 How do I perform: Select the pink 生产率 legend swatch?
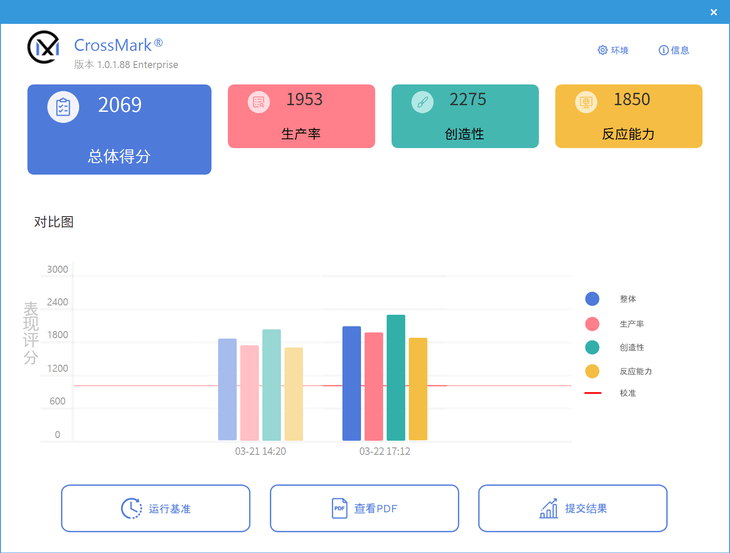pos(592,323)
